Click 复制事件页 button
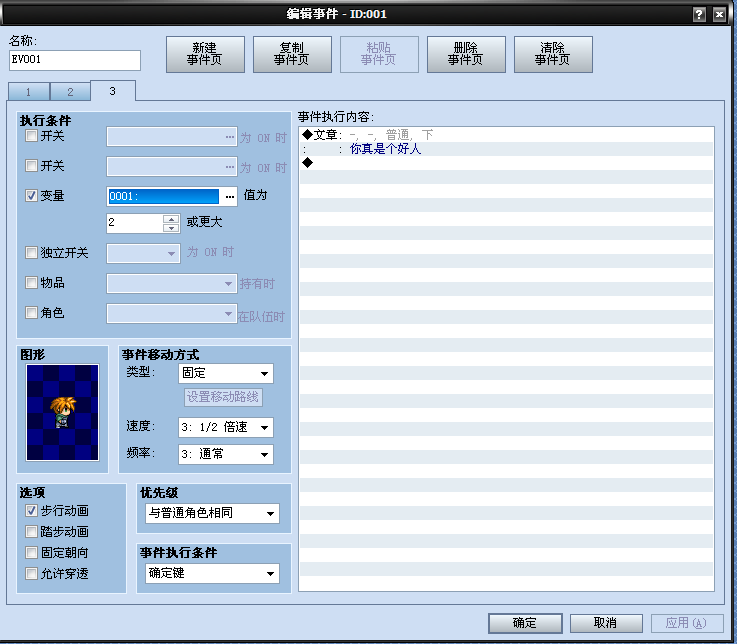 point(292,54)
